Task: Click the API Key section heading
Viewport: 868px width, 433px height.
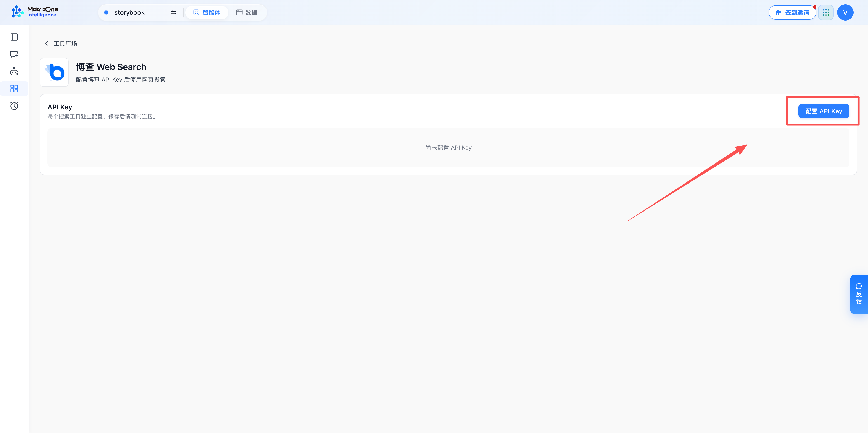Action: (x=60, y=107)
